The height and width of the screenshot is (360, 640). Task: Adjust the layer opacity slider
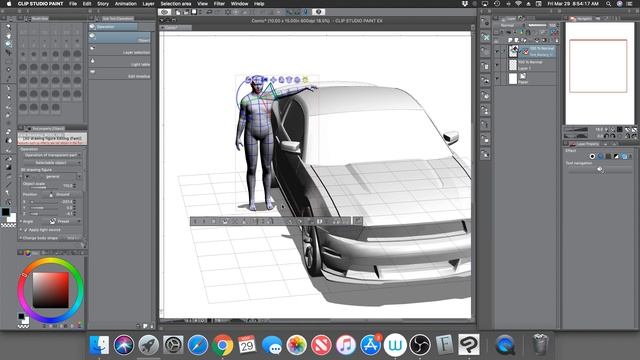pos(538,25)
